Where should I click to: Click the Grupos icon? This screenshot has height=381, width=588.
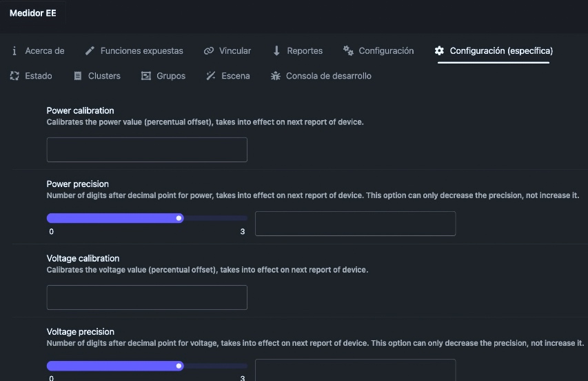[x=146, y=76]
